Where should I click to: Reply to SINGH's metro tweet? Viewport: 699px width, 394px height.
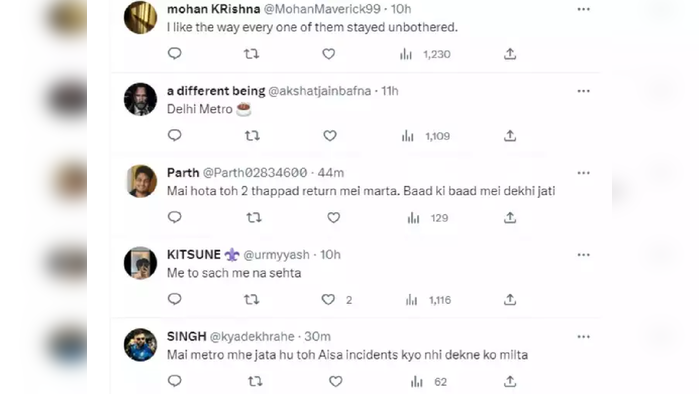[x=174, y=381]
